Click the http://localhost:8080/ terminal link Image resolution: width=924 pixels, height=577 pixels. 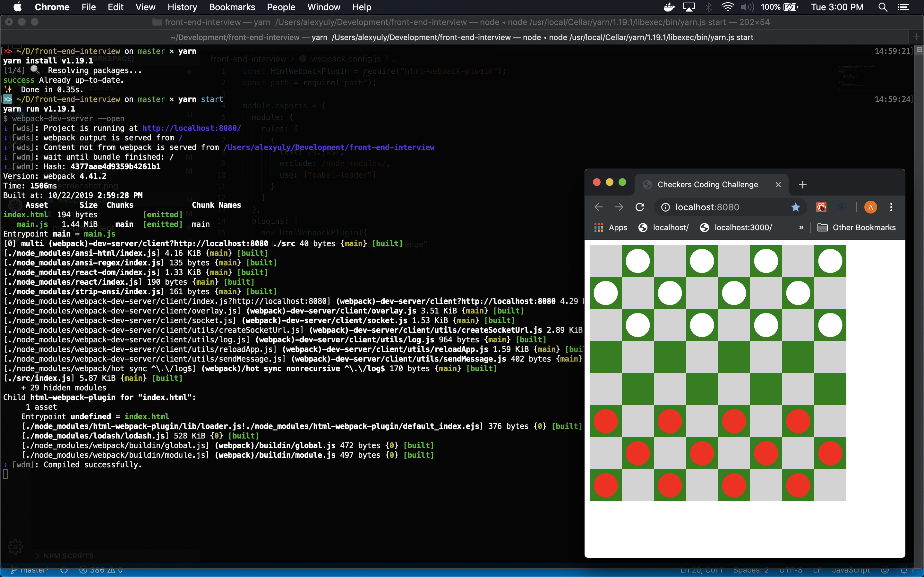point(192,128)
